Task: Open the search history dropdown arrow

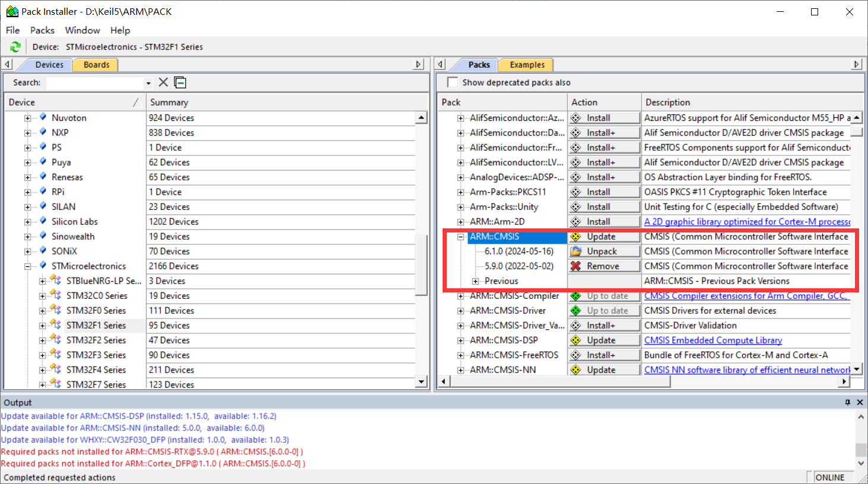Action: click(148, 83)
